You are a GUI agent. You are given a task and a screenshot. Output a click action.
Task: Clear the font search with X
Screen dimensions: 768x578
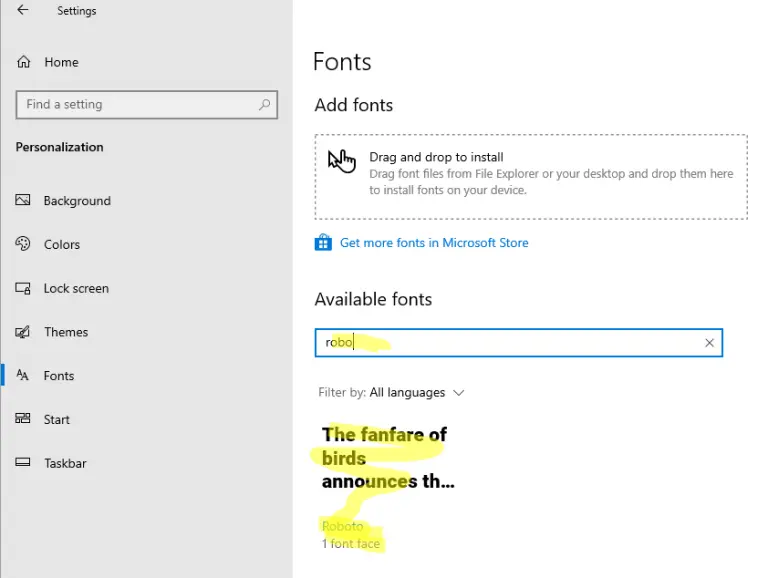709,343
